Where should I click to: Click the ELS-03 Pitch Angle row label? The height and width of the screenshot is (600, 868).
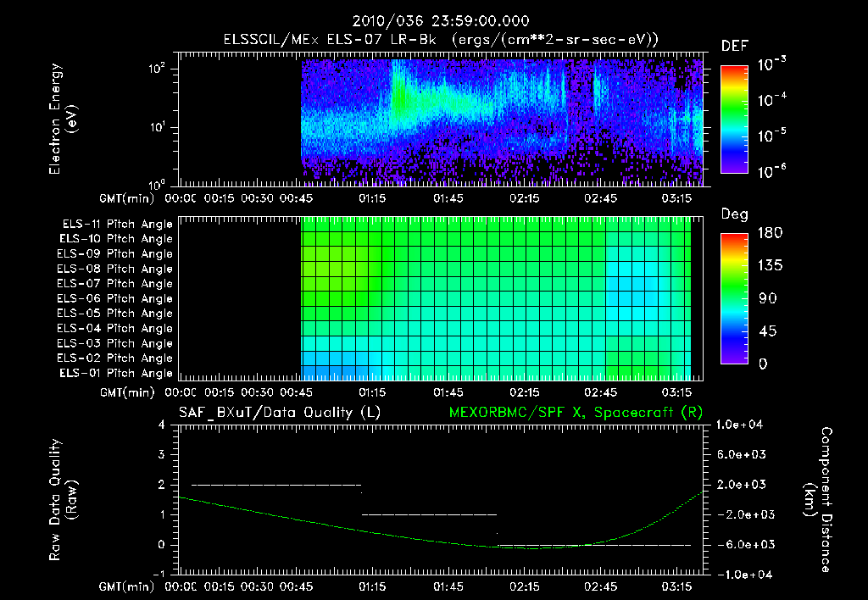point(115,343)
